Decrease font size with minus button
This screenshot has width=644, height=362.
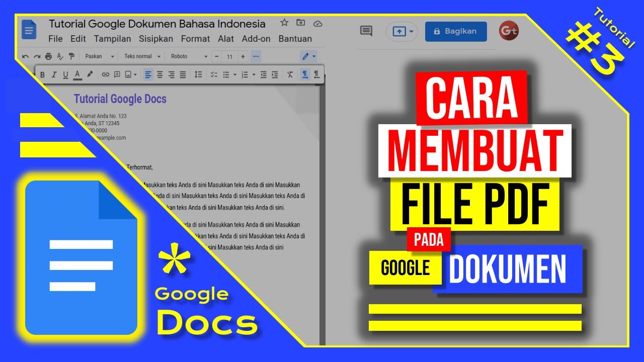tap(216, 56)
